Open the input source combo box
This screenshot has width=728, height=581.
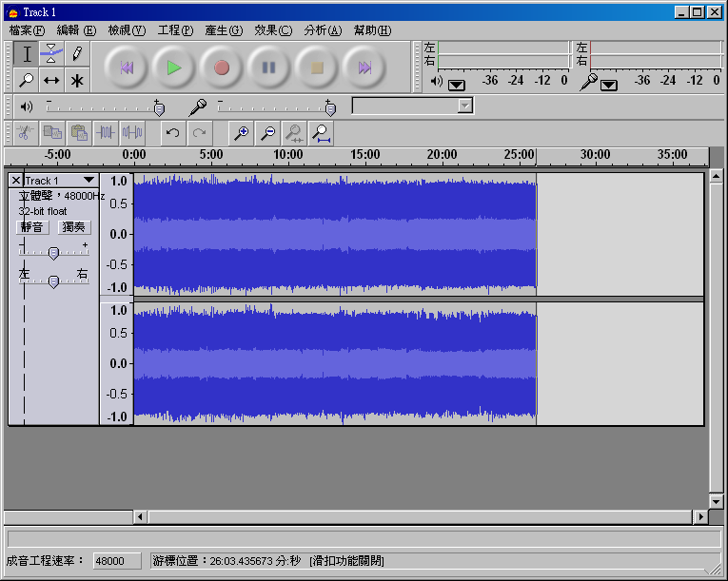tap(412, 106)
